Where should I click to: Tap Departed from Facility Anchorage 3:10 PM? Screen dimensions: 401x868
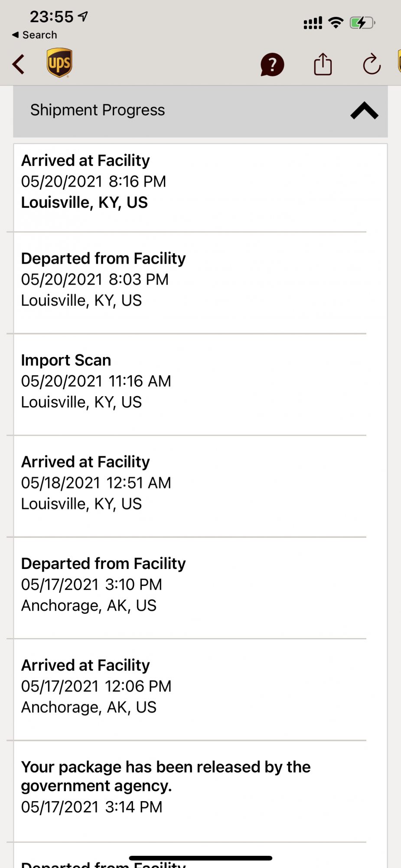[190, 584]
